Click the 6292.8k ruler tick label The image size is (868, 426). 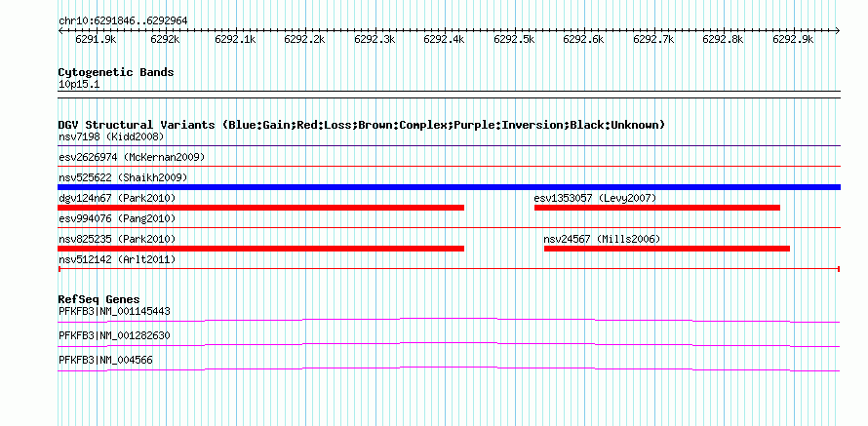(723, 39)
